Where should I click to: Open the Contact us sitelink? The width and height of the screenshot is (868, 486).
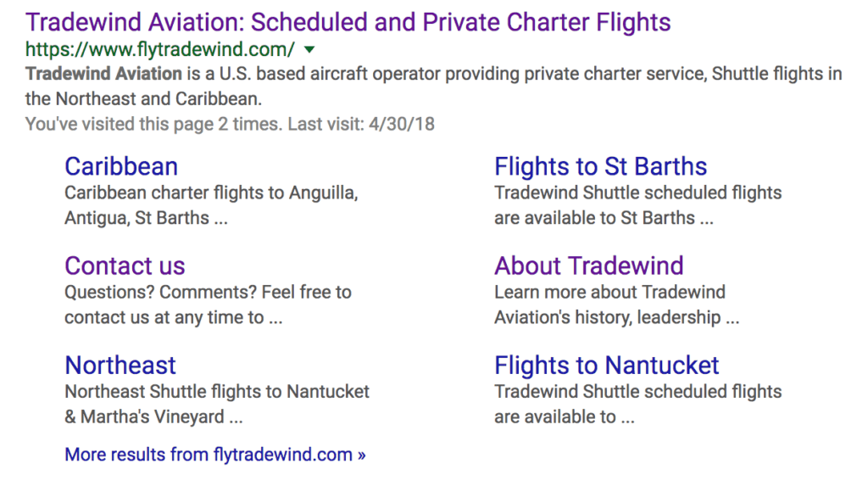125,265
